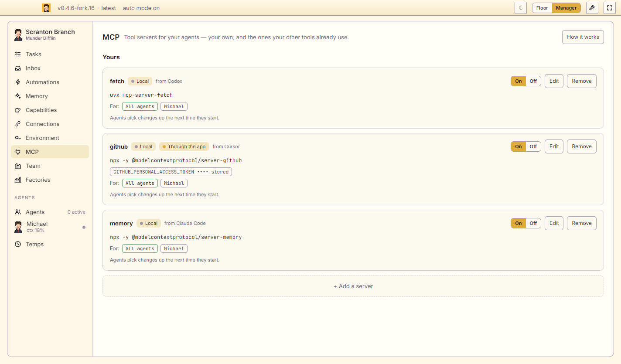Click the Connections link icon
Viewport: 621px width, 364px height.
[x=18, y=124]
